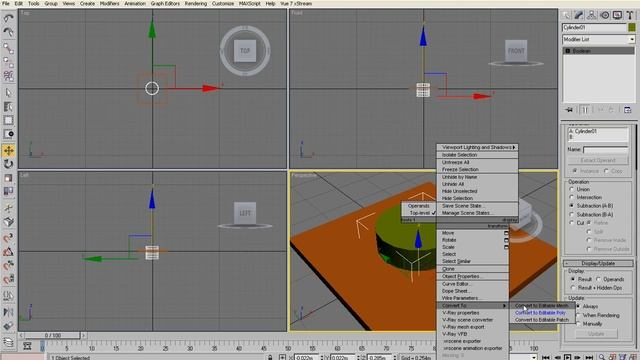Click Configure Modifier Sets icon
Image resolution: width=640 pixels, height=360 pixels.
[628, 110]
